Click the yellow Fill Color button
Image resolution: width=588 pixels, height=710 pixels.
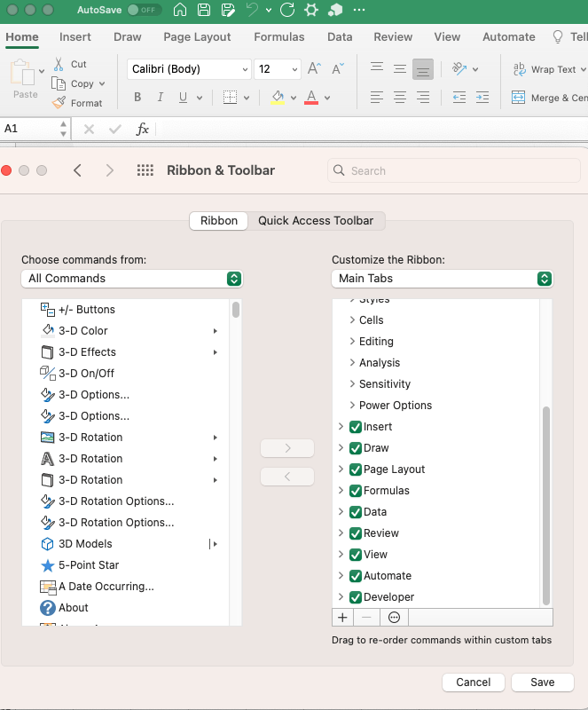tap(278, 97)
